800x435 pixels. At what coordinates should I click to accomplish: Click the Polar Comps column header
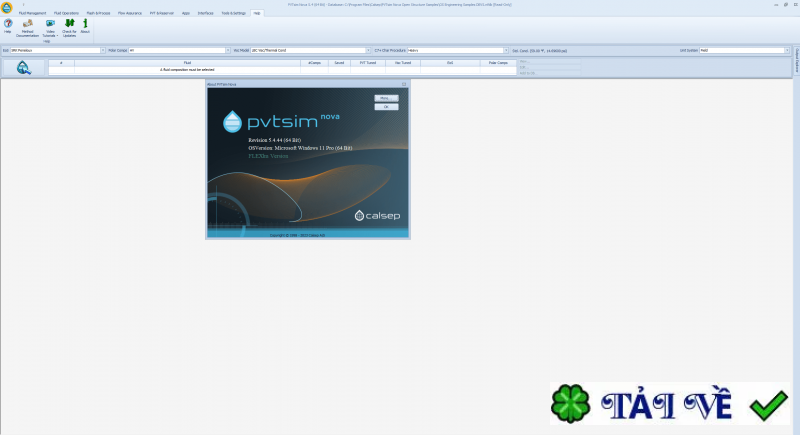click(x=498, y=63)
